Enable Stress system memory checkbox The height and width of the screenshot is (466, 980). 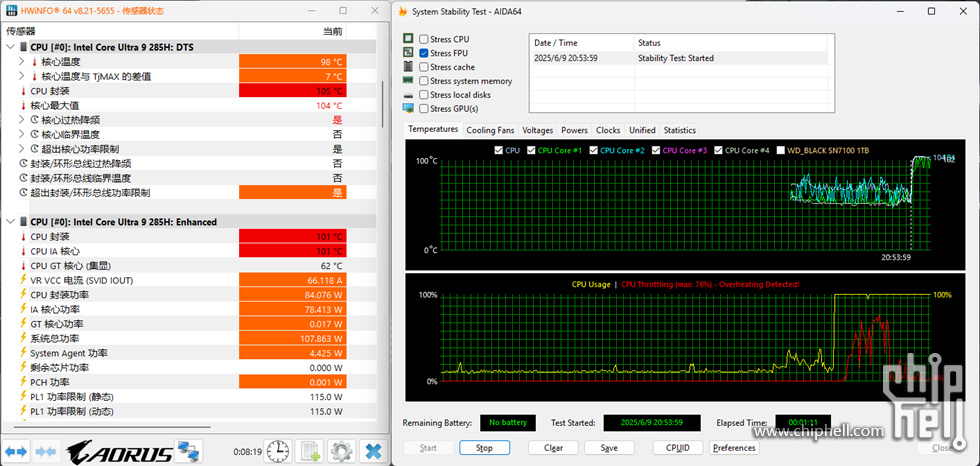click(x=424, y=81)
